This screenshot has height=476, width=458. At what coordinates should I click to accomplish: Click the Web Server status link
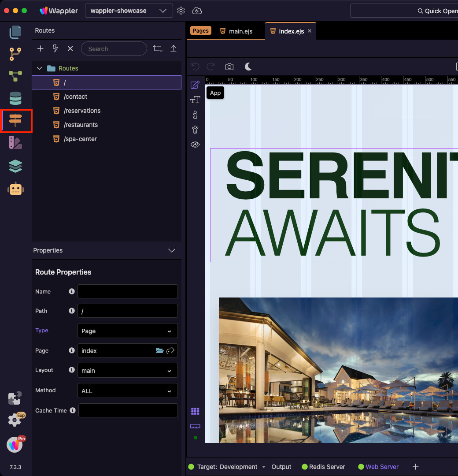click(x=381, y=467)
